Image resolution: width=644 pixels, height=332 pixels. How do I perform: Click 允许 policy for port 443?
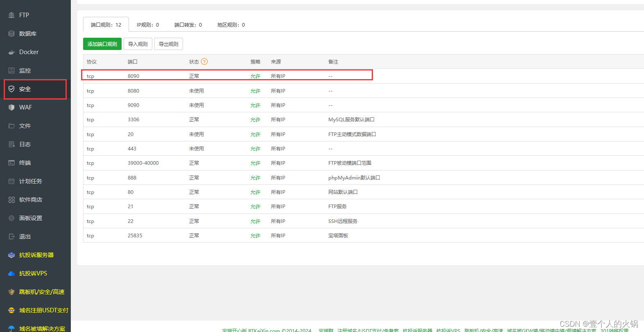(x=255, y=149)
